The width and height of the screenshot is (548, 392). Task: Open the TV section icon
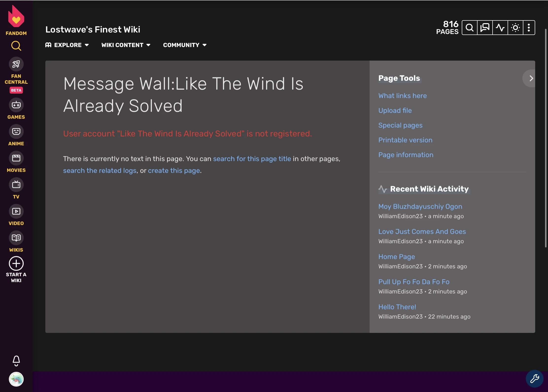[x=16, y=184]
